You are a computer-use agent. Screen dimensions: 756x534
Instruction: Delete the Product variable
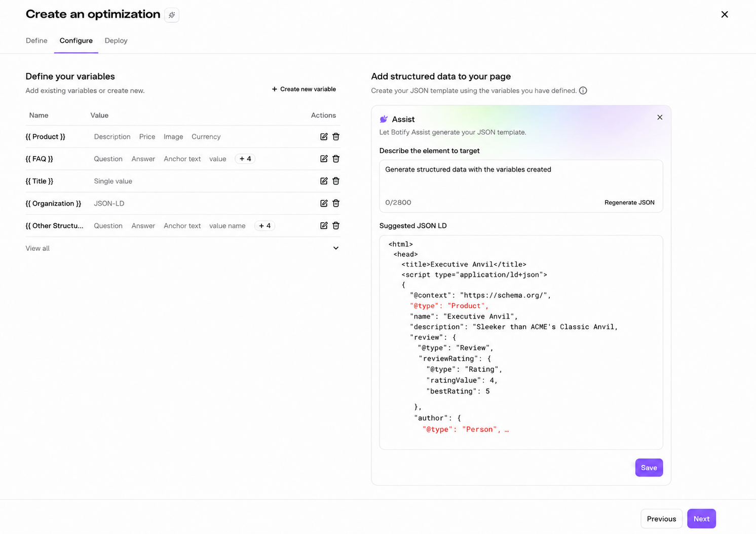click(x=336, y=137)
